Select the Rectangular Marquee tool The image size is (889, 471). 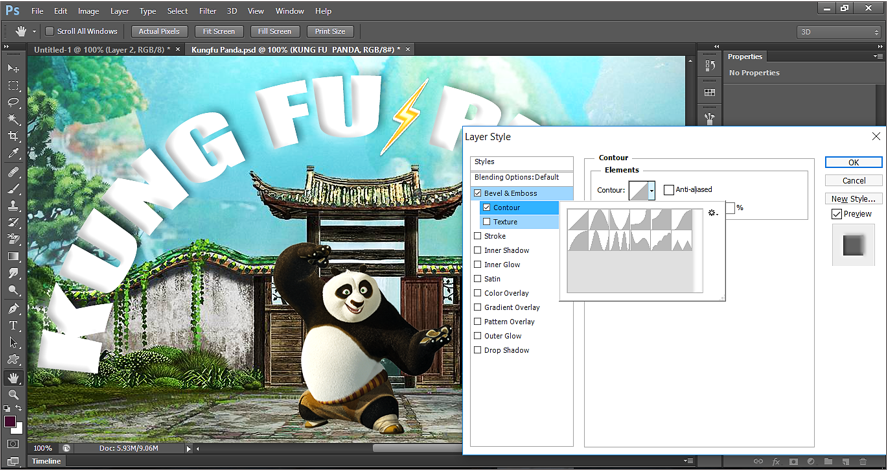pyautogui.click(x=13, y=86)
